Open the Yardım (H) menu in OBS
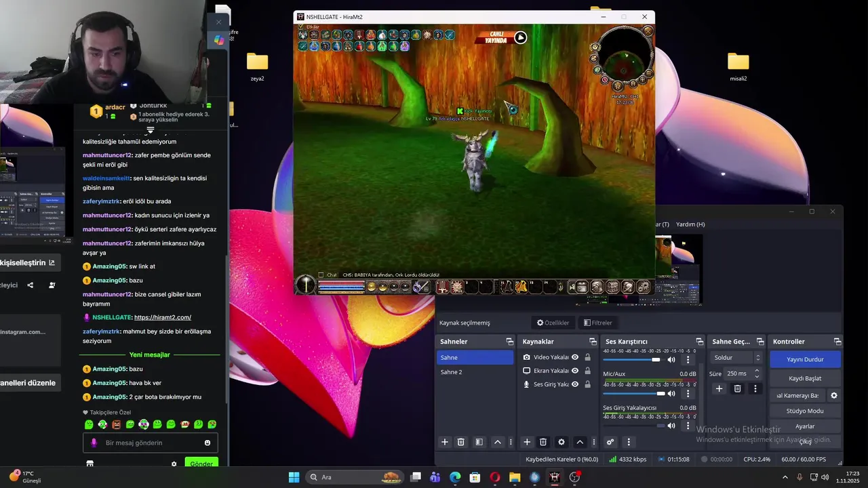868x488 pixels. pos(690,224)
